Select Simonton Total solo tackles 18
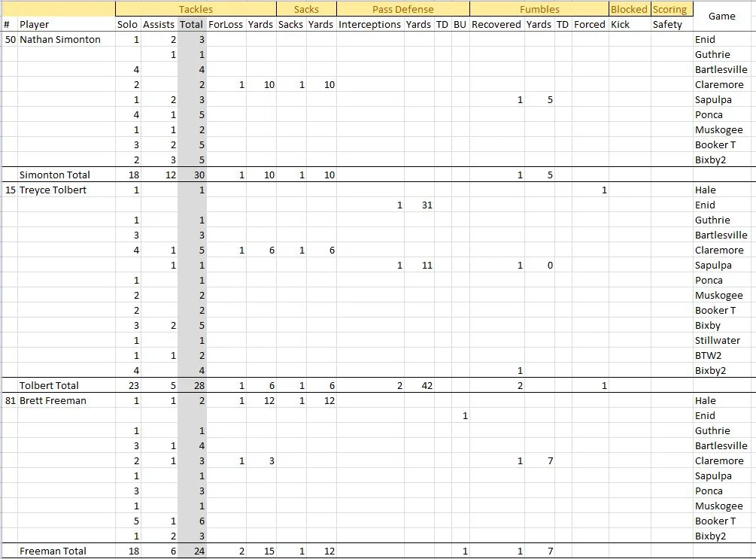The width and height of the screenshot is (756, 559). point(128,175)
